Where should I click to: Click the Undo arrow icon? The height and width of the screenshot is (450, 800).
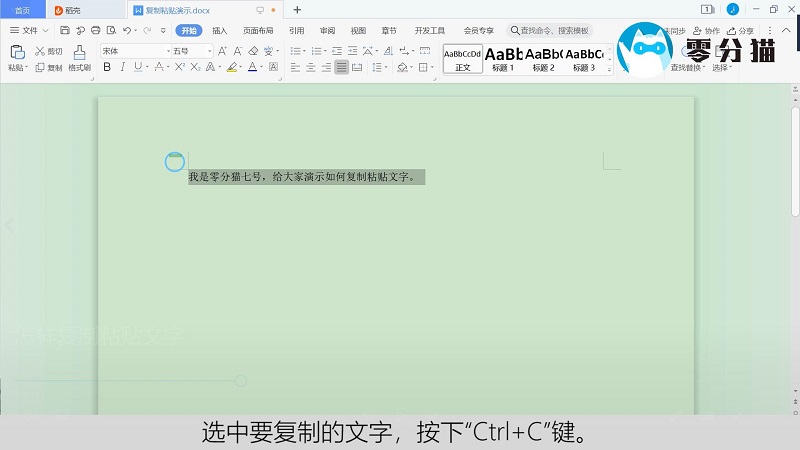[125, 31]
